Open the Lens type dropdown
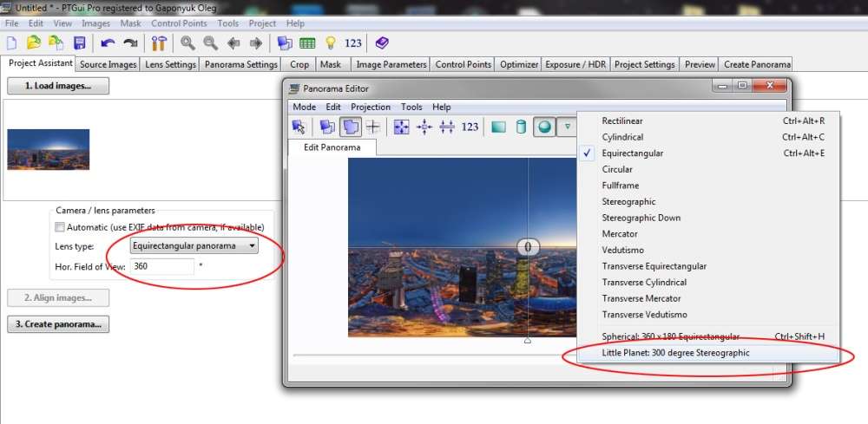868x424 pixels. click(194, 246)
